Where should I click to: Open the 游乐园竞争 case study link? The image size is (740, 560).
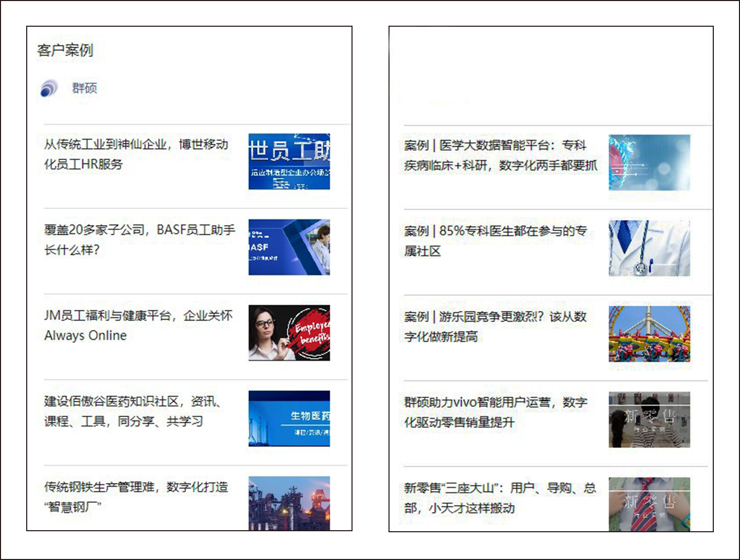point(496,327)
